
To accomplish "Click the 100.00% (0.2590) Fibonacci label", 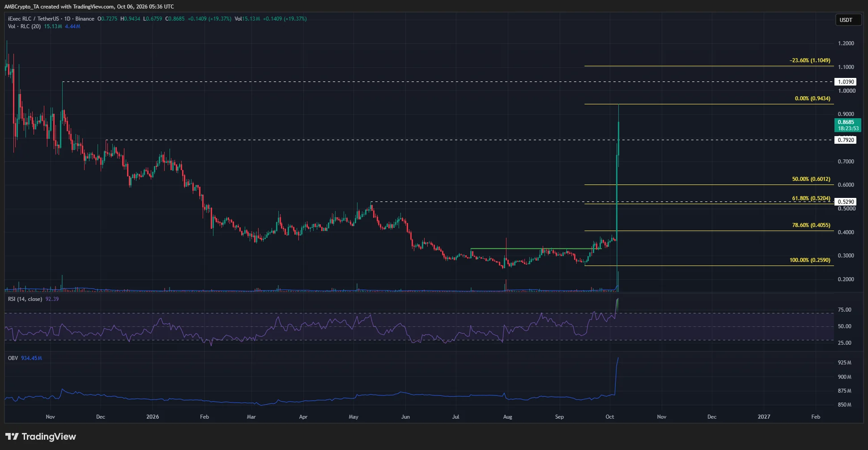I will click(809, 260).
